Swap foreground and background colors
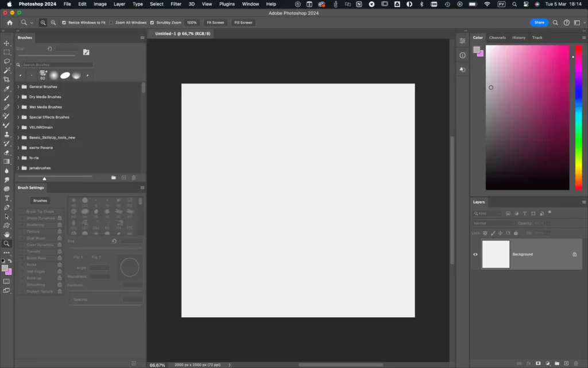This screenshot has height=368, width=588. (10, 261)
